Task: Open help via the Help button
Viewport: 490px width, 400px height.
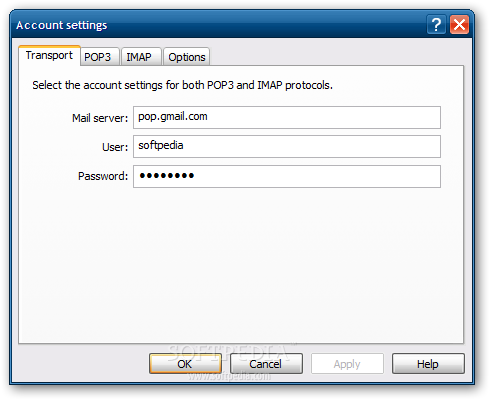Action: [428, 364]
